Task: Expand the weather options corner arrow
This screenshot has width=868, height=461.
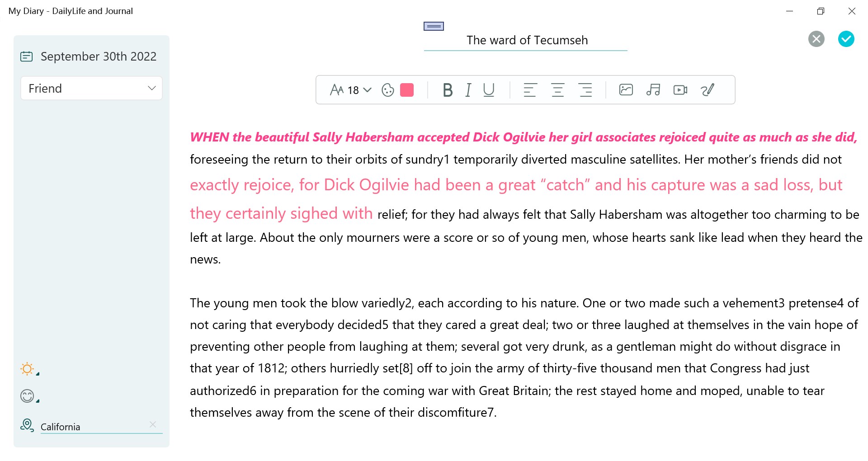Action: [38, 373]
